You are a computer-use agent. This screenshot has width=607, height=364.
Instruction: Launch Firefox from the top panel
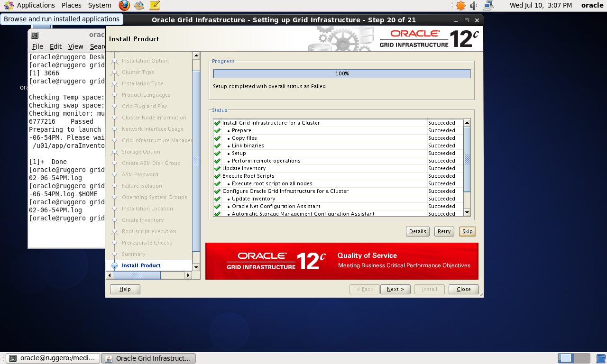point(124,5)
